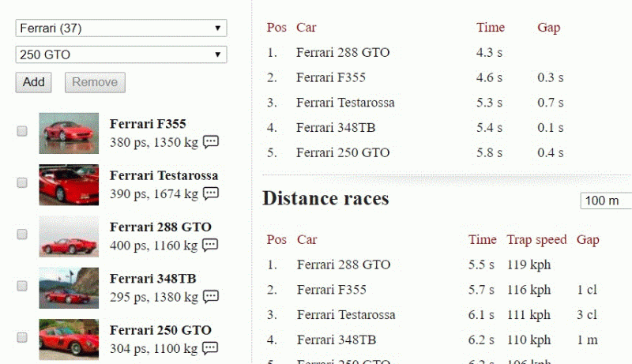Image resolution: width=632 pixels, height=364 pixels.
Task: Click the Gap column header in top table
Action: pyautogui.click(x=548, y=28)
